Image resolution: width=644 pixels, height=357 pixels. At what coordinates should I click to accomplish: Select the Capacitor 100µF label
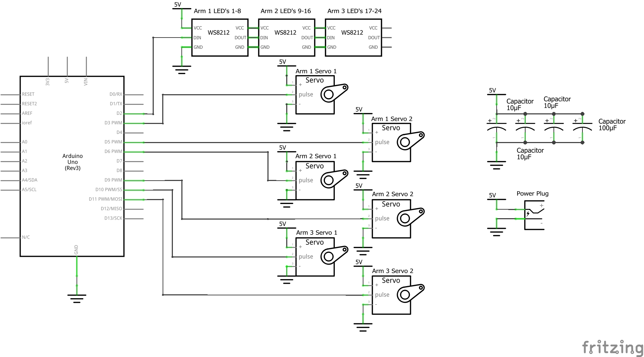612,125
